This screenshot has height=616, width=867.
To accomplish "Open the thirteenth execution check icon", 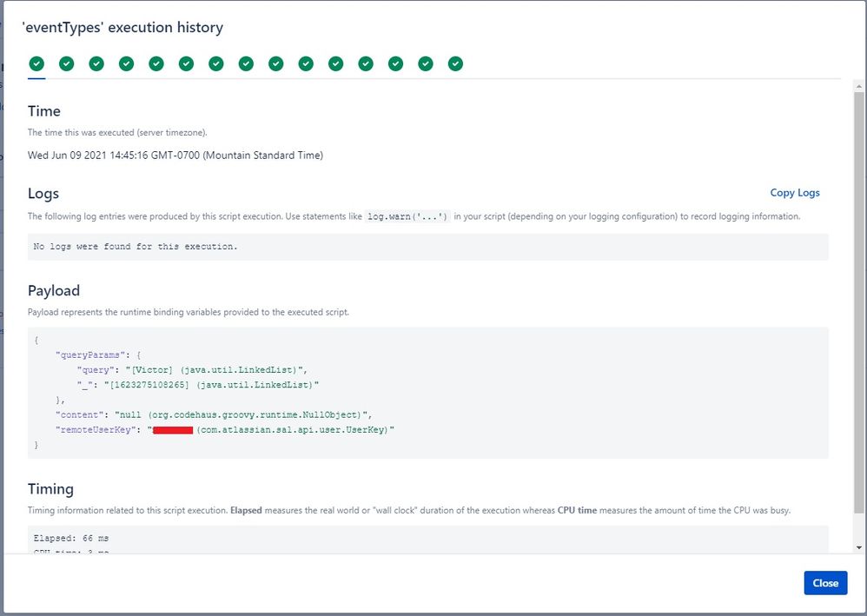I will [x=395, y=63].
